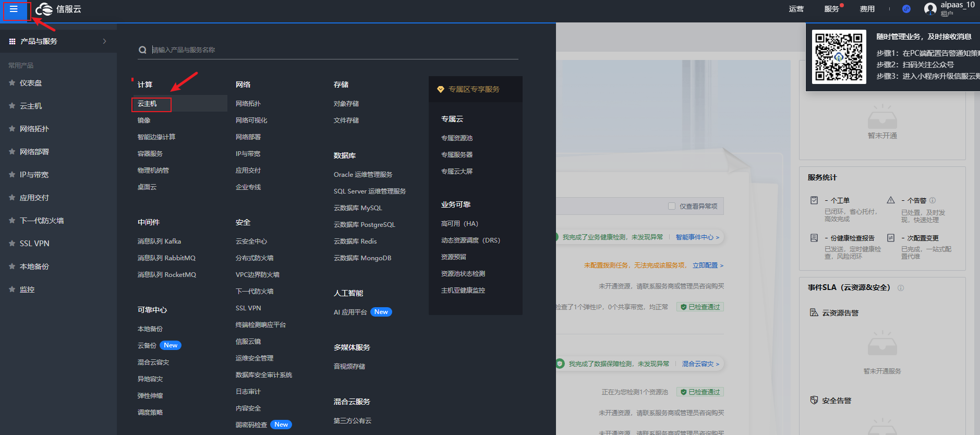The width and height of the screenshot is (980, 435).
Task: Open 智能事件中心 arrow link
Action: (x=697, y=237)
